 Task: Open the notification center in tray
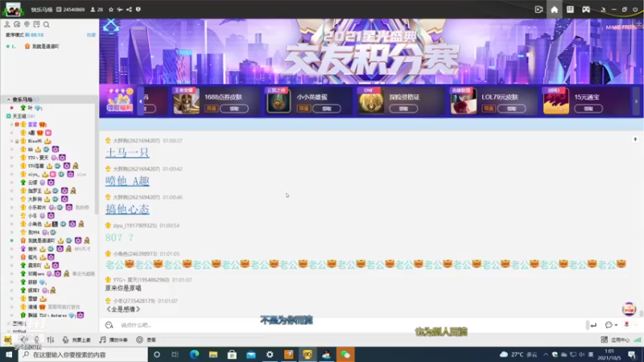[632, 354]
